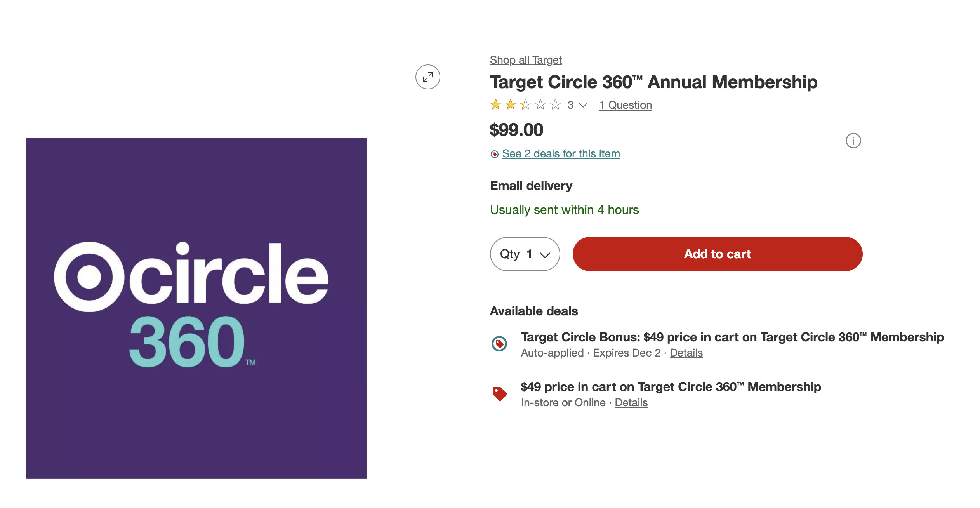Add the membership to cart
Viewport: 980px width, 508px height.
(717, 254)
